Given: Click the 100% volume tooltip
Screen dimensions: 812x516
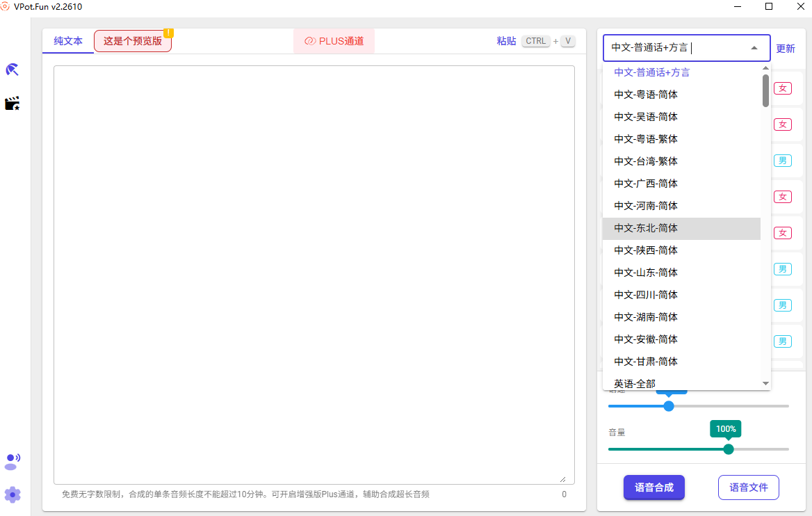Looking at the screenshot, I should (x=726, y=429).
